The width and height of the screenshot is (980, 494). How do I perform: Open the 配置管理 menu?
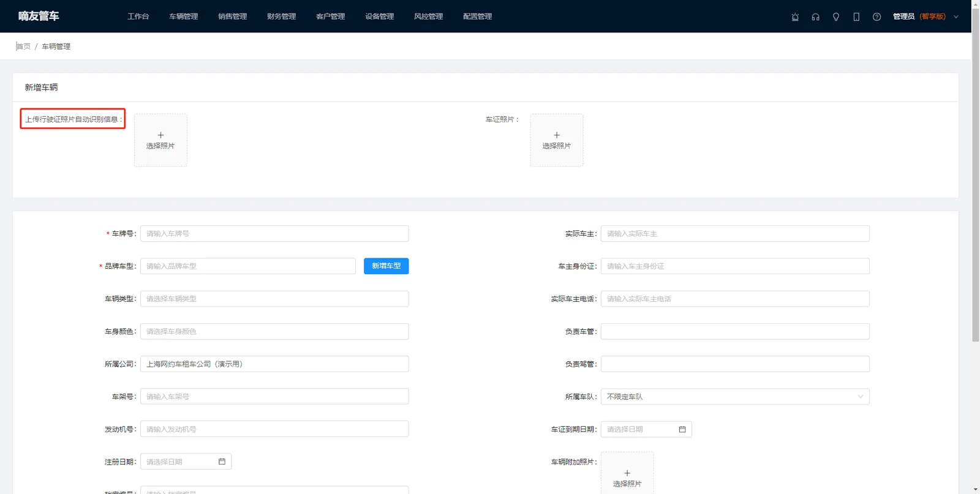tap(478, 17)
